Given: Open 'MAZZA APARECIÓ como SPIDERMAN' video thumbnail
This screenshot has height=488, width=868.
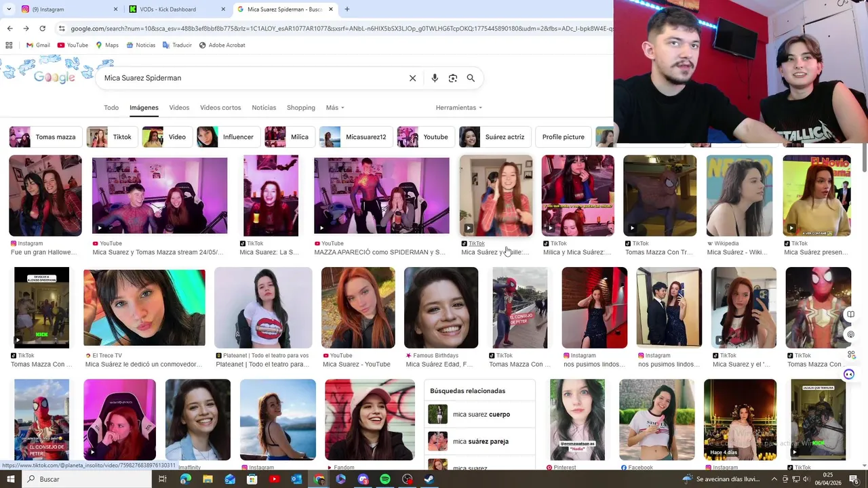Looking at the screenshot, I should click(382, 196).
